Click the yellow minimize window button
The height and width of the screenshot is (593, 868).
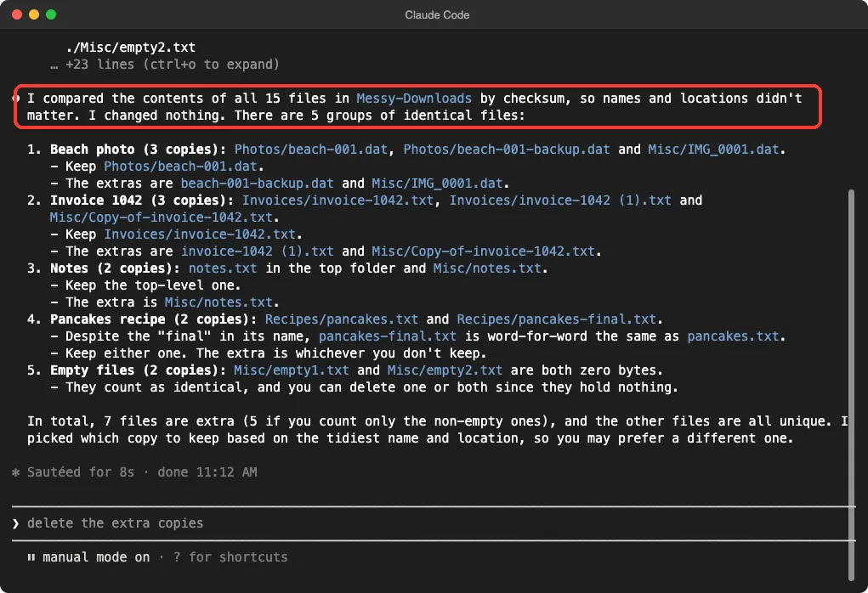(x=34, y=14)
